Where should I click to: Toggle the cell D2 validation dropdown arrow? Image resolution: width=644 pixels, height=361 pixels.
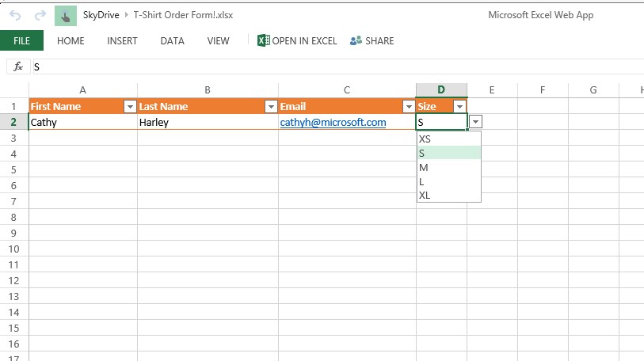pos(475,122)
